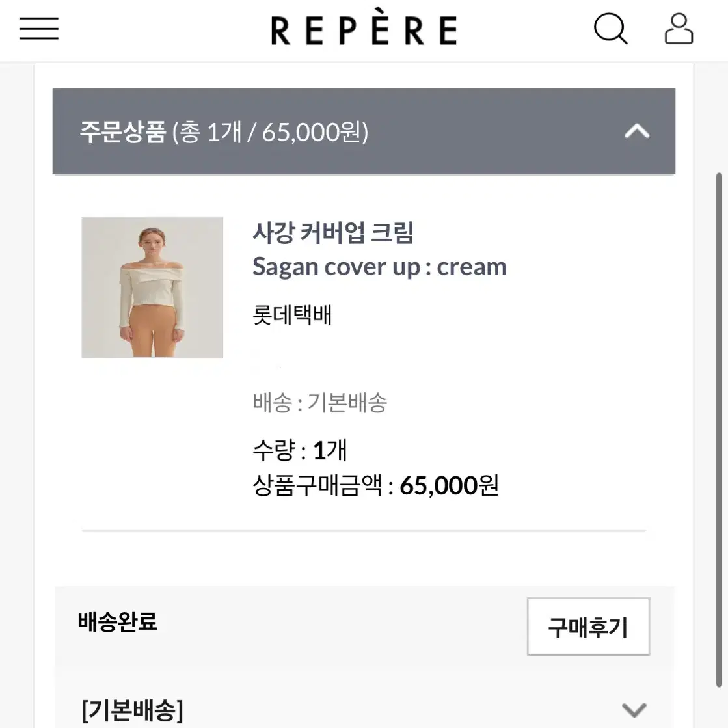Click the 롯데택배 courier text
Viewport: 728px width, 728px height.
tap(292, 315)
